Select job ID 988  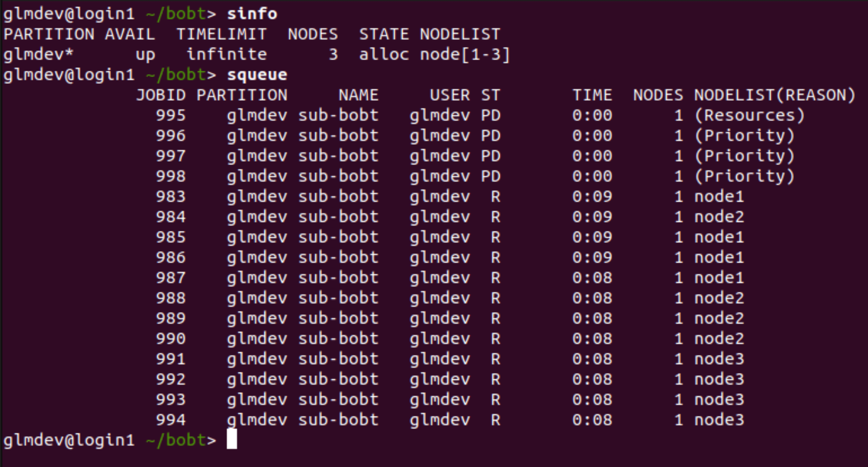click(171, 298)
